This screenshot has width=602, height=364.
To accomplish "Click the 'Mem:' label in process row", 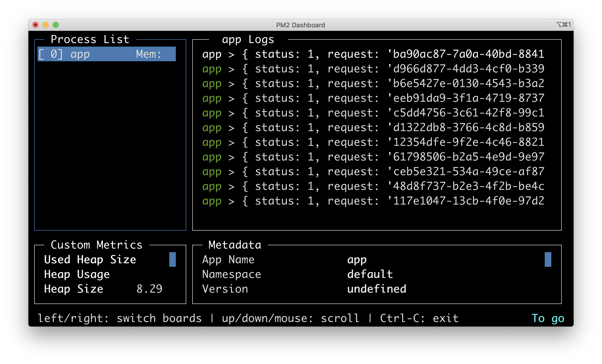I will [149, 54].
